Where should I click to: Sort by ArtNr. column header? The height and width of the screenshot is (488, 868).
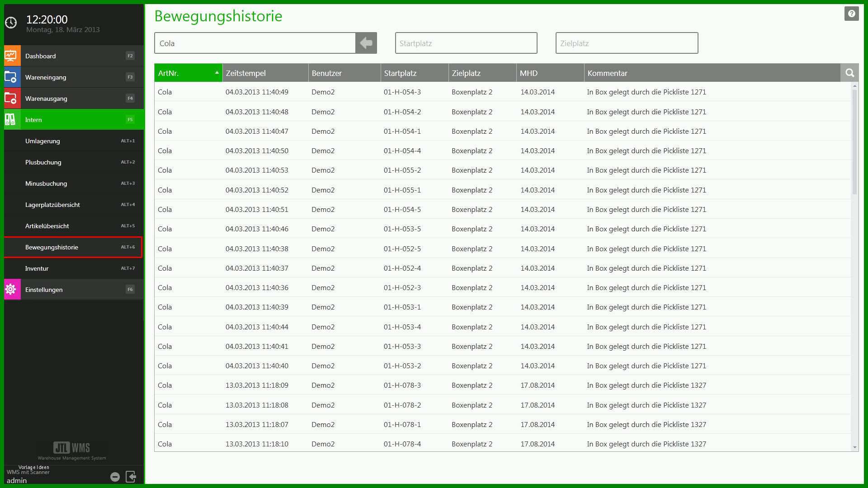[x=188, y=73]
